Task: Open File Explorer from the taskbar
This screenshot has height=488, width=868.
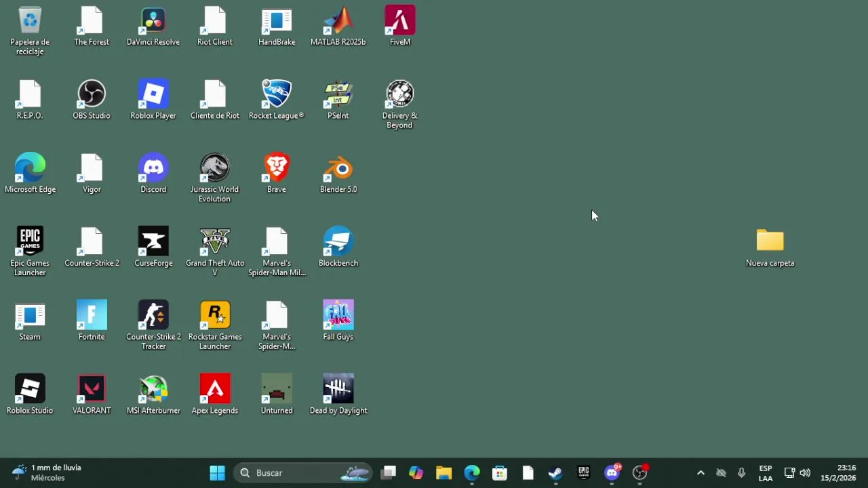Action: [x=443, y=472]
